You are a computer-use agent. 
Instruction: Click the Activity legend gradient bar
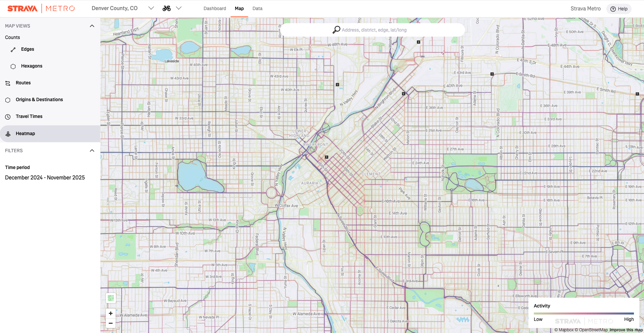[x=584, y=313]
